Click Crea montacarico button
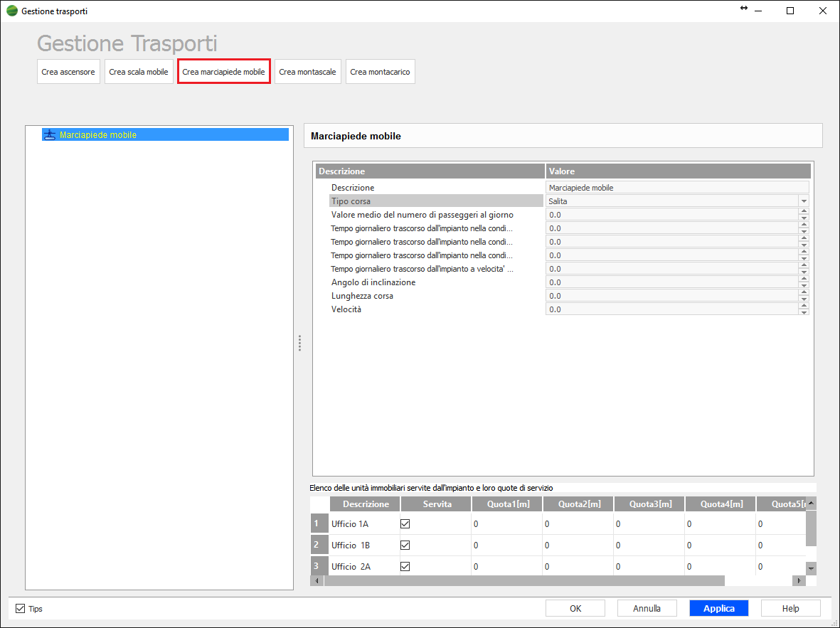The height and width of the screenshot is (628, 840). [380, 72]
